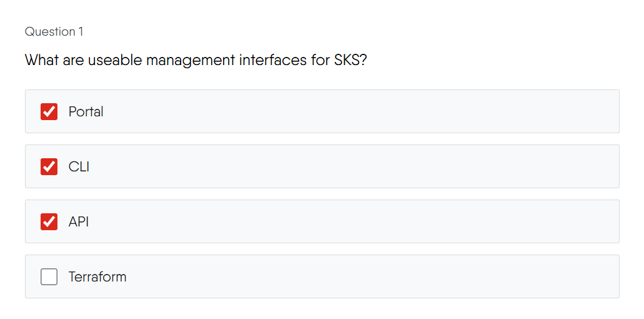Enable the Terraform checkbox
Screen dimensions: 644x319
(49, 276)
